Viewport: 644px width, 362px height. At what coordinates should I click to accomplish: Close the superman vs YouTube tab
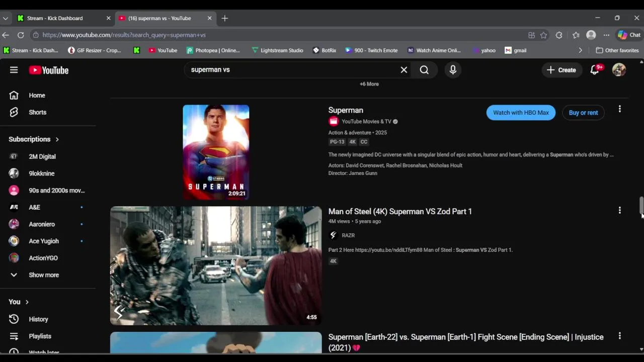pos(209,18)
